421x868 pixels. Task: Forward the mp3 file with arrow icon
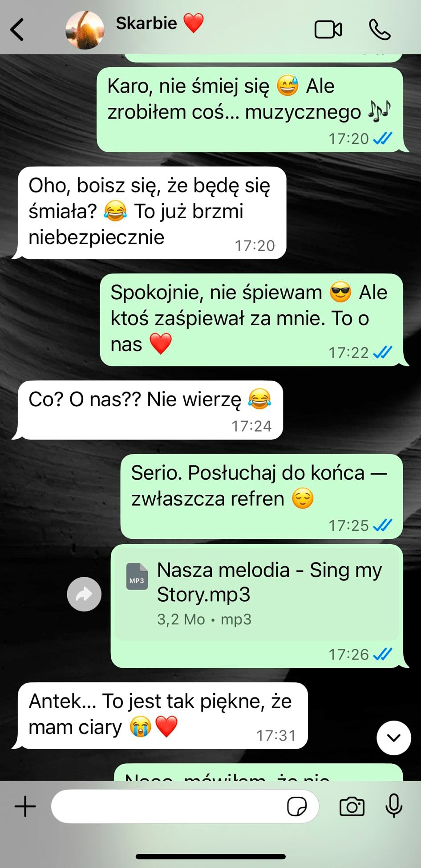coord(84,594)
